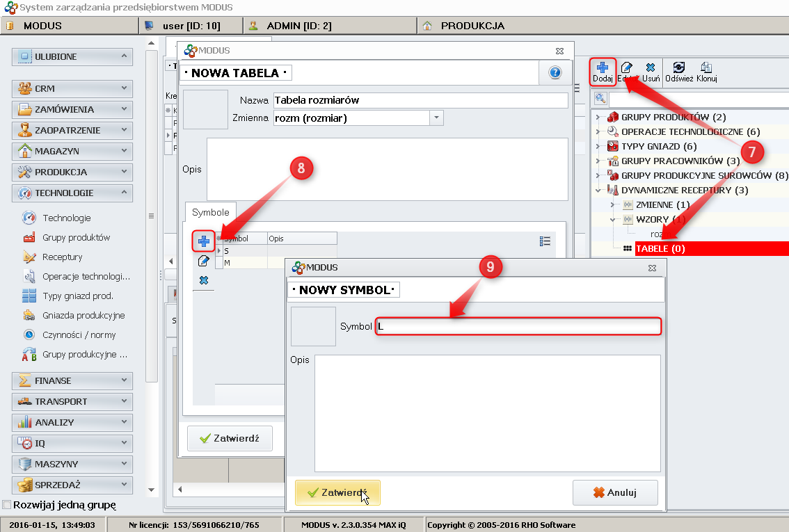789x532 pixels.
Task: Open Grupy produkcyjne in sidebar
Action: pos(85,355)
